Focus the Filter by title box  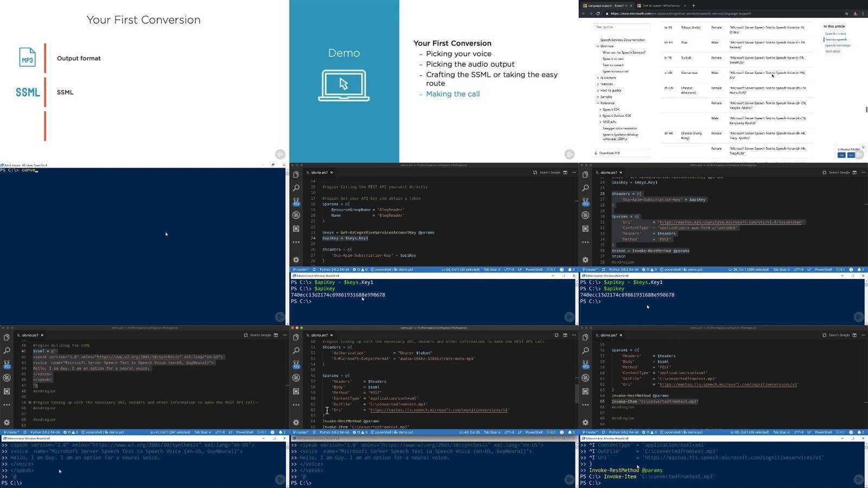(x=622, y=27)
